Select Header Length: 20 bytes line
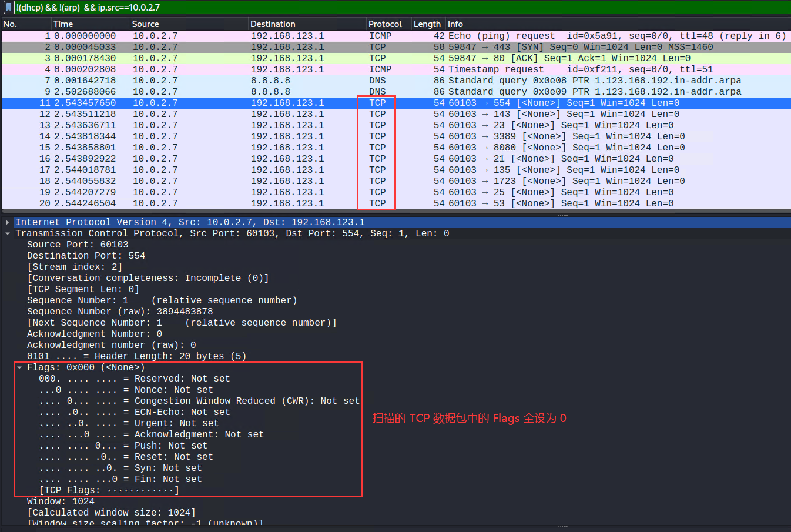 [x=136, y=356]
